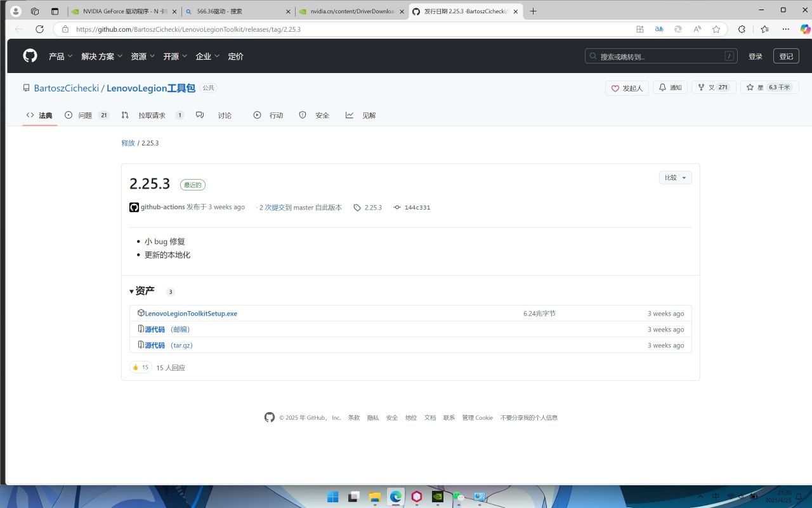Open the 拉取请求 pull requests tab

click(x=152, y=116)
